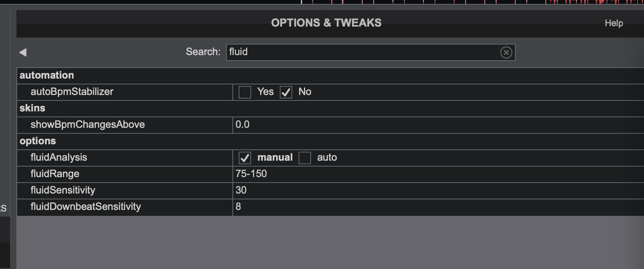The image size is (644, 269).
Task: Collapse the options category header
Action: [331, 141]
